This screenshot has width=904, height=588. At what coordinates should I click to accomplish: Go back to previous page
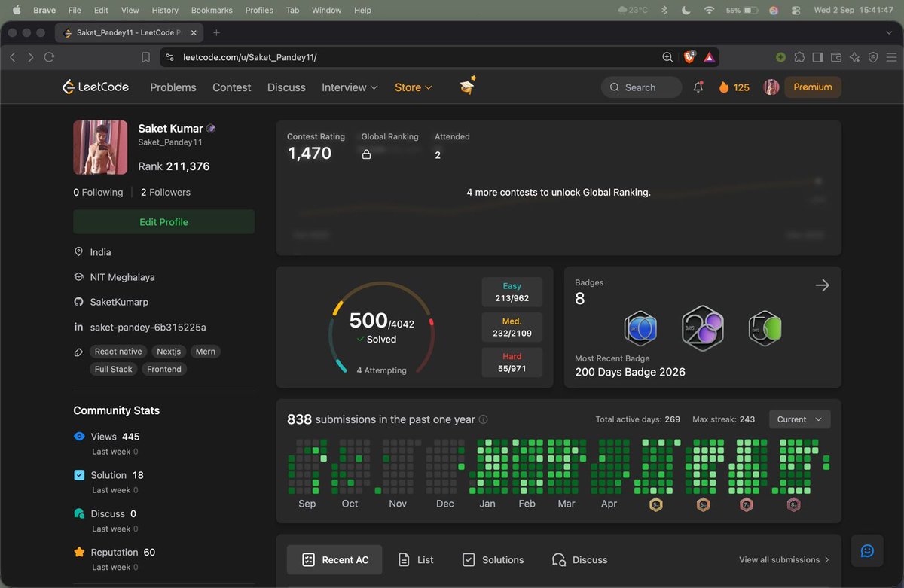click(12, 57)
